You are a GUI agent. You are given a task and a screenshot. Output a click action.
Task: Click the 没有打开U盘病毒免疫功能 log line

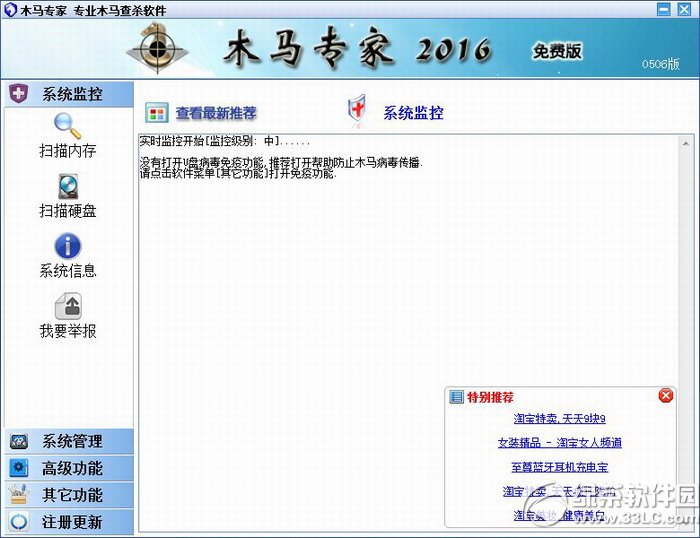[x=281, y=163]
